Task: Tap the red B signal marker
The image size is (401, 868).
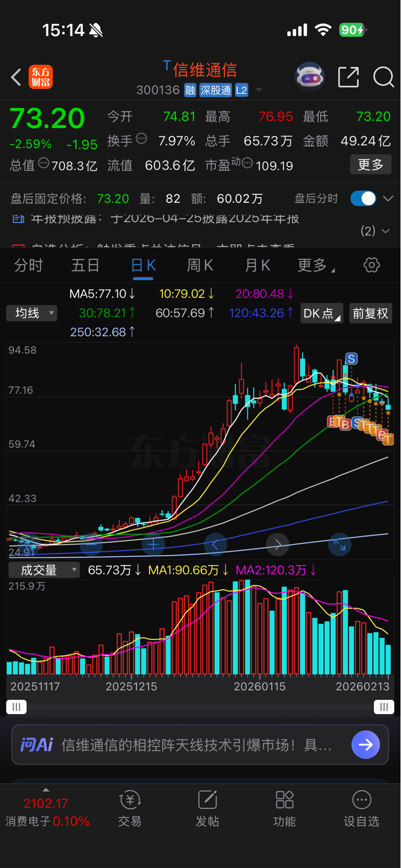Action: tap(345, 425)
